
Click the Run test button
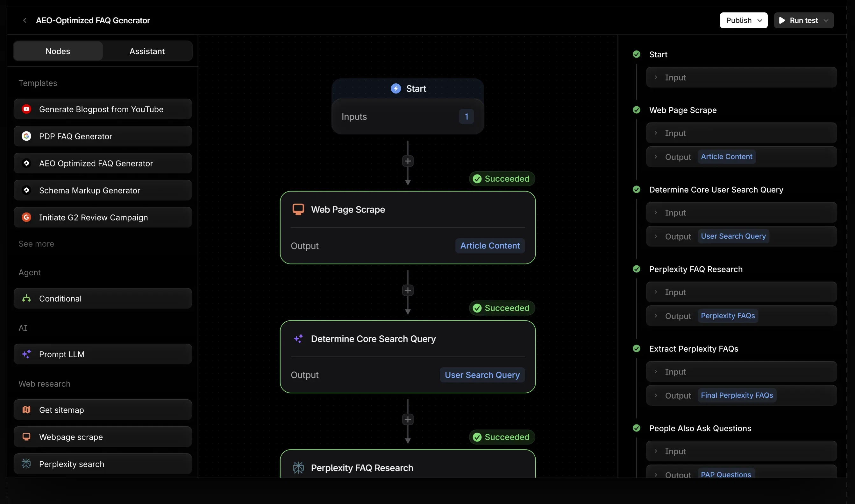(x=804, y=20)
